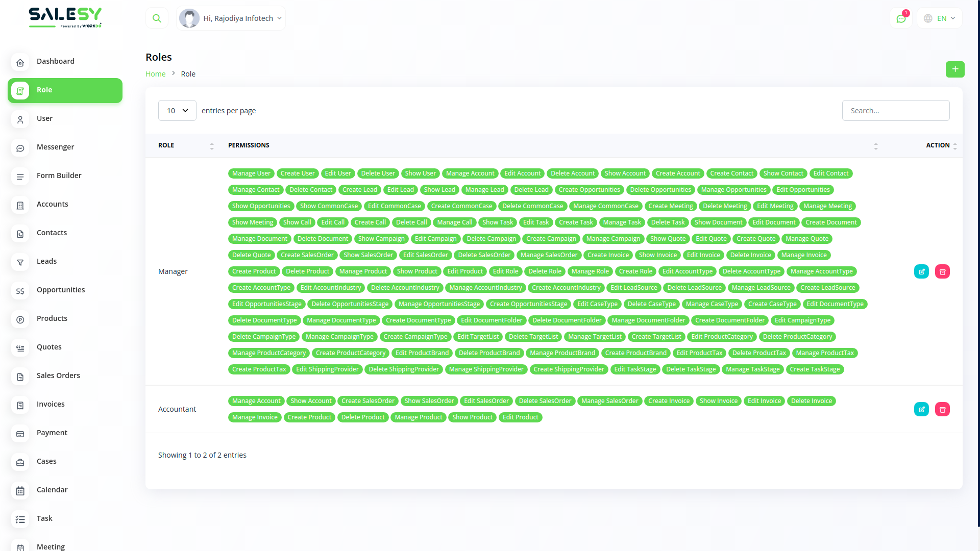
Task: Click the green add role plus button
Action: pyautogui.click(x=954, y=69)
